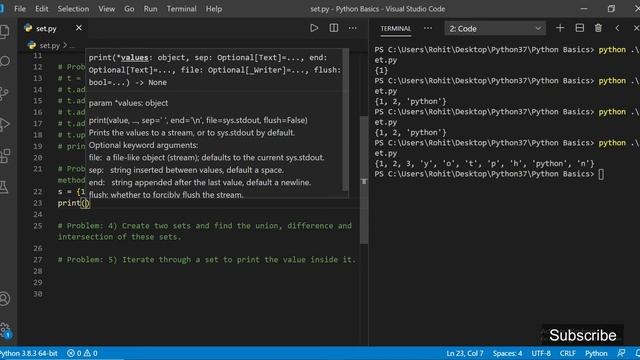
Task: Open the Search view in activity bar
Action: 4,62
